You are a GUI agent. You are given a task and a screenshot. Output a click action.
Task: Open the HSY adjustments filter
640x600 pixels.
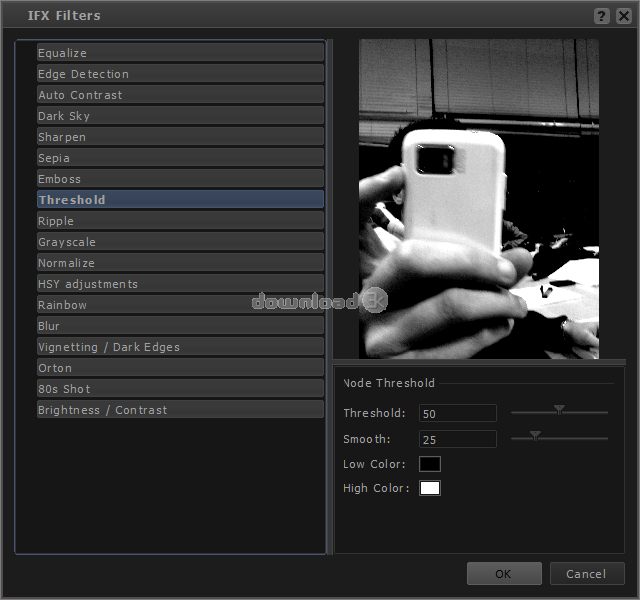180,284
